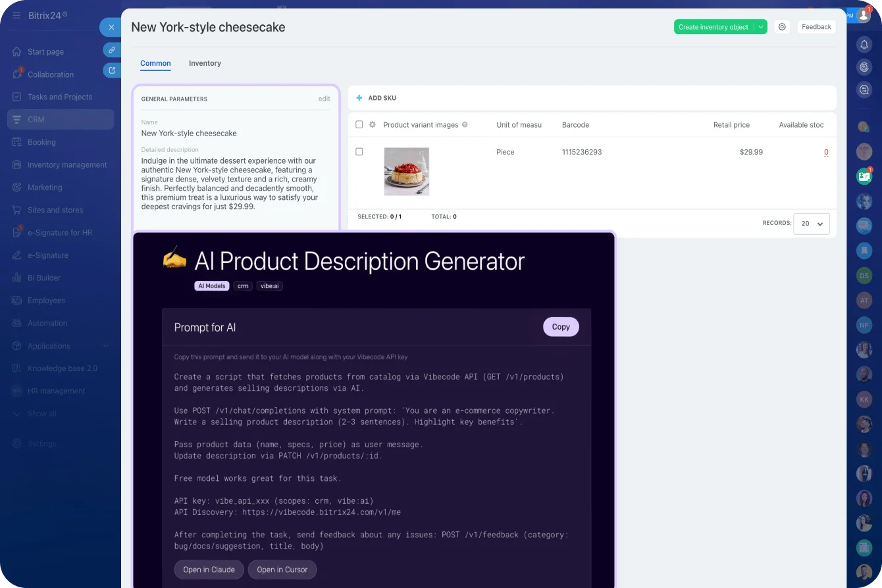Open product card settings gear
Viewport: 882px width, 588px height.
[782, 27]
